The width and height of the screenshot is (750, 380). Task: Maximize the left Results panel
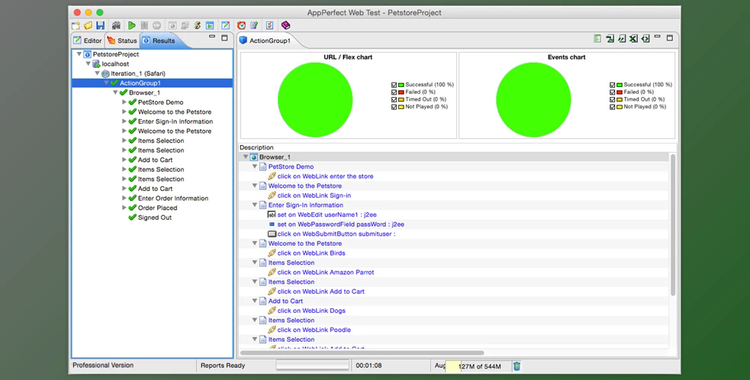pyautogui.click(x=224, y=38)
